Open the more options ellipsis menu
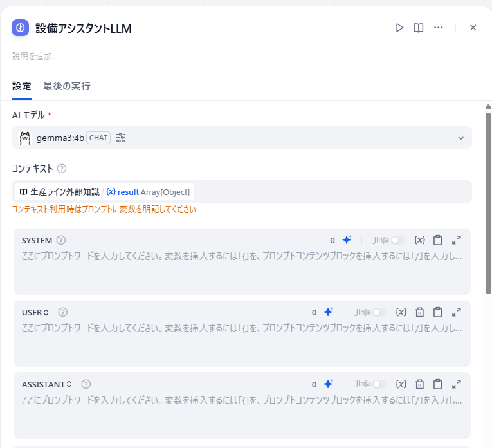 pyautogui.click(x=439, y=28)
